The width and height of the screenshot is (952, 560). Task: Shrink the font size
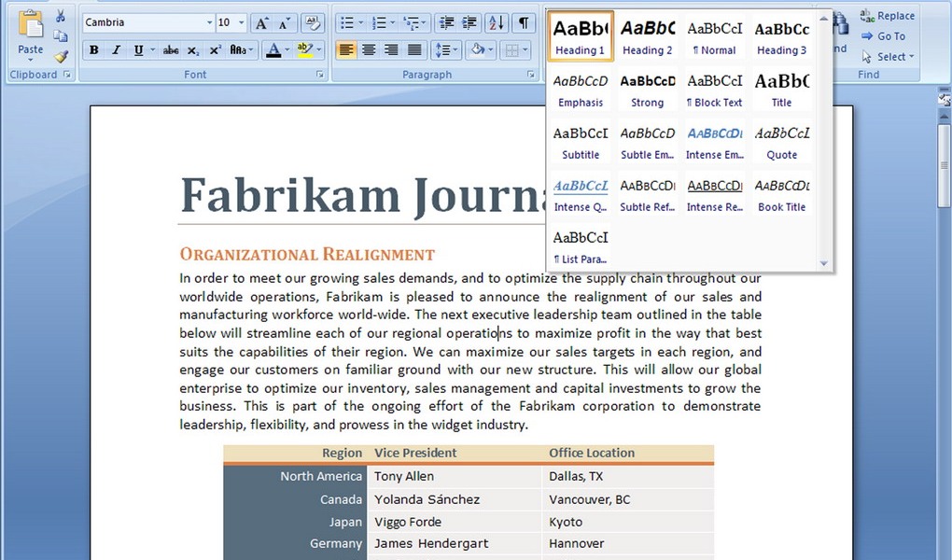click(x=284, y=23)
